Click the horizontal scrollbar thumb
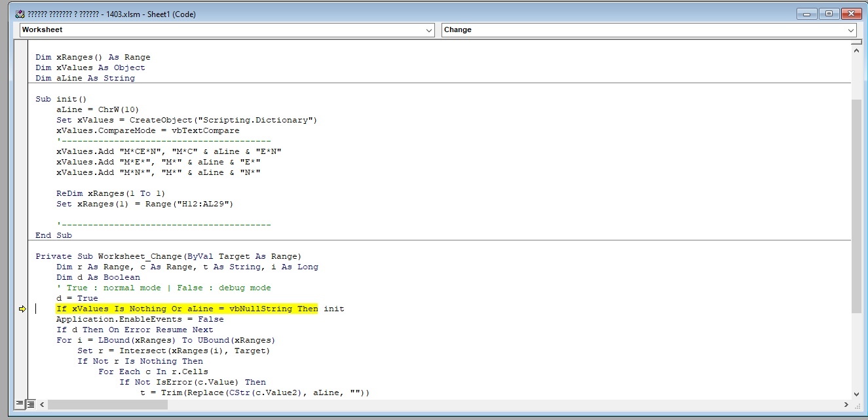Image resolution: width=868 pixels, height=420 pixels. [x=108, y=405]
